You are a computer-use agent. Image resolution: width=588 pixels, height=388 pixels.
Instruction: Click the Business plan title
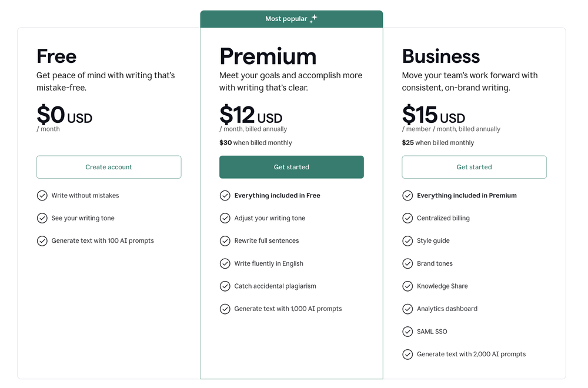point(441,56)
